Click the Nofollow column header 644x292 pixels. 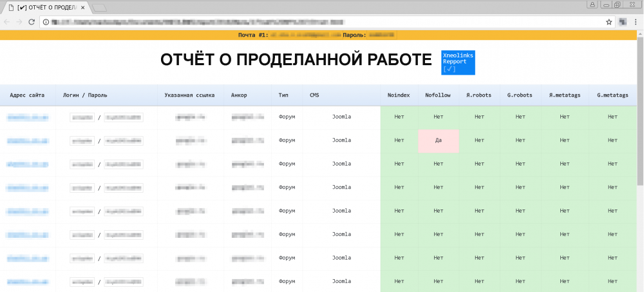pos(438,95)
